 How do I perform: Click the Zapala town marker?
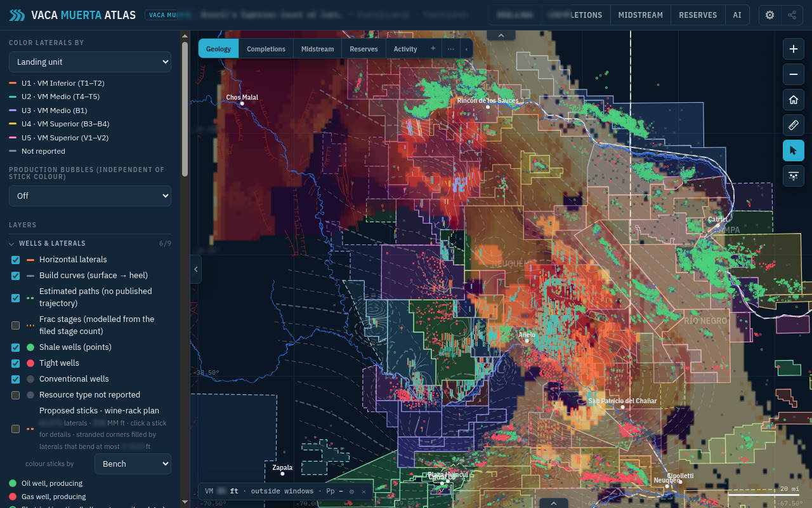pyautogui.click(x=282, y=474)
